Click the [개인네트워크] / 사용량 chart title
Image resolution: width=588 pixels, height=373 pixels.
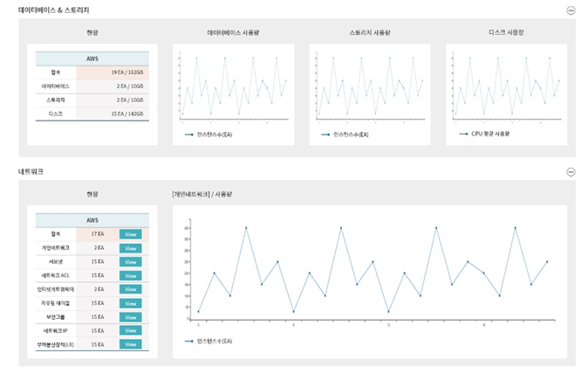(202, 194)
